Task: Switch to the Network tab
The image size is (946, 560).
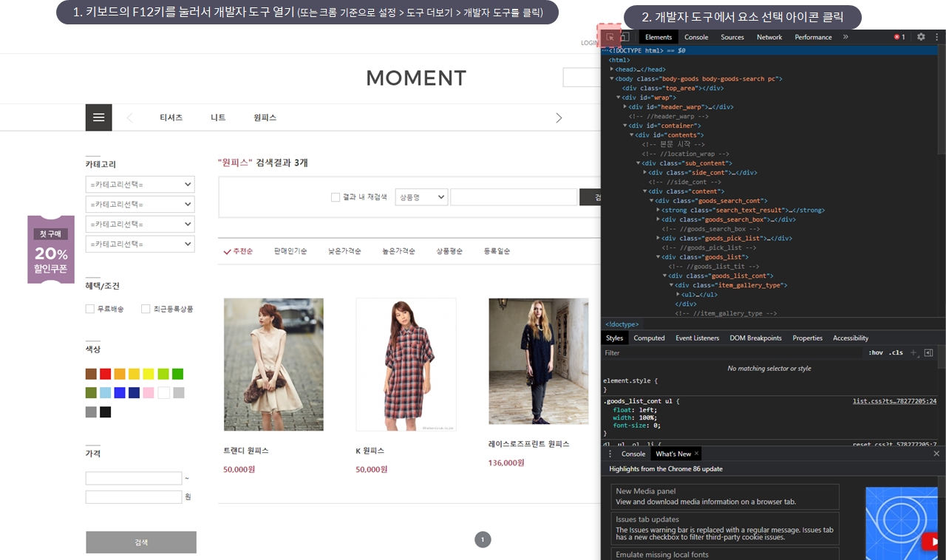Action: (769, 37)
